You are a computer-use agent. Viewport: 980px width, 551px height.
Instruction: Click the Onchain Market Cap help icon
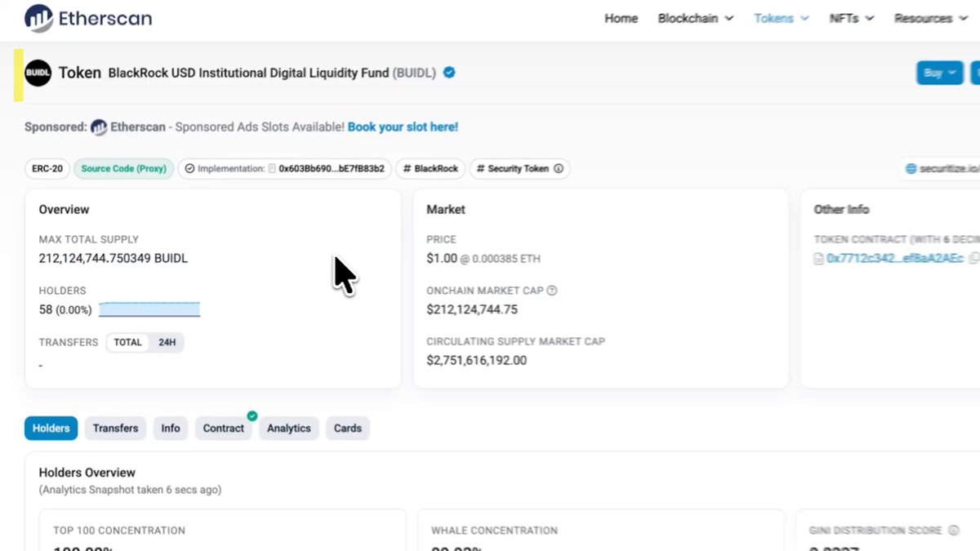click(x=552, y=291)
